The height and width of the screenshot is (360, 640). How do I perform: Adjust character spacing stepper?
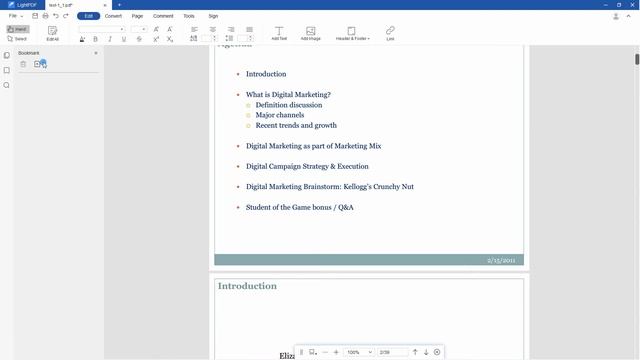(x=215, y=38)
